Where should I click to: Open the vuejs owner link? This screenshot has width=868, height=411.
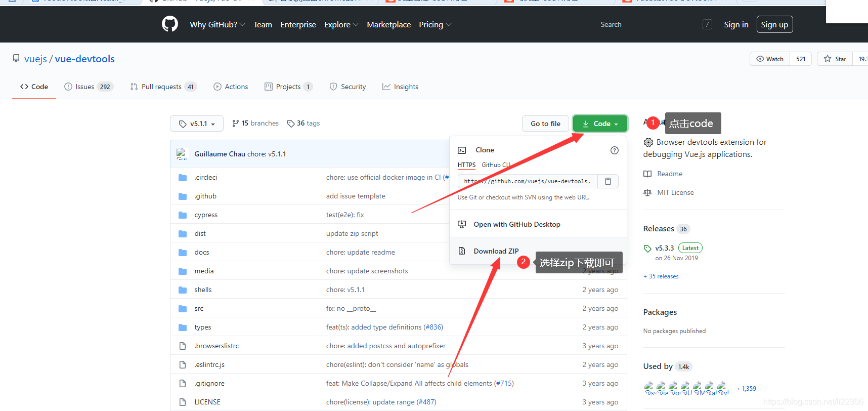[x=35, y=59]
